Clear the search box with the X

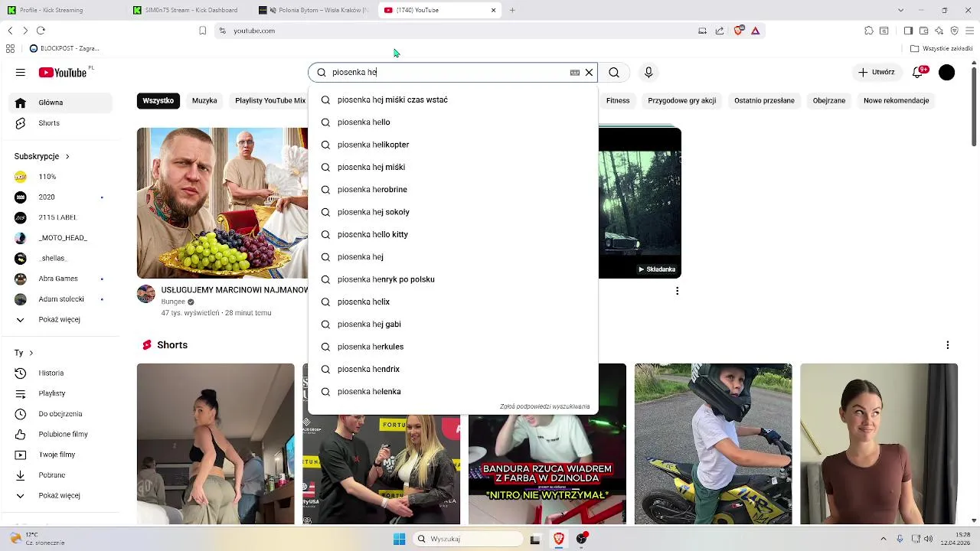tap(589, 73)
